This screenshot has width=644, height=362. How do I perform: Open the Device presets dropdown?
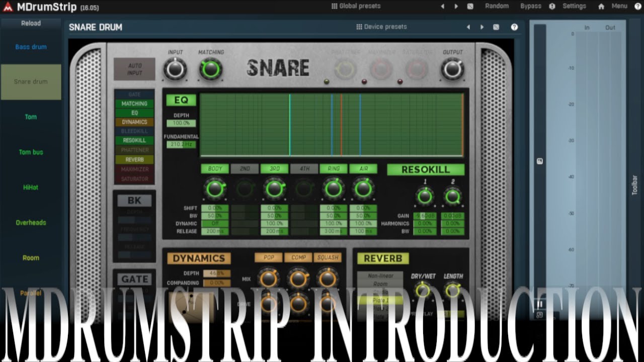pyautogui.click(x=381, y=27)
